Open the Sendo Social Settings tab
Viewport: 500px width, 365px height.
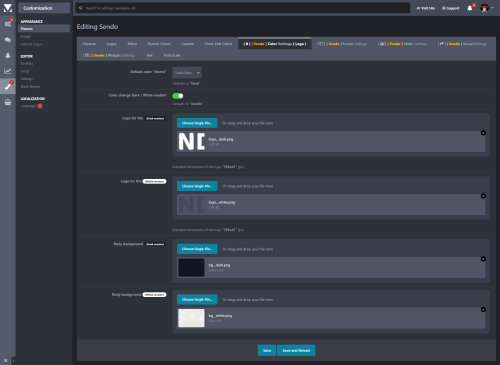(462, 44)
